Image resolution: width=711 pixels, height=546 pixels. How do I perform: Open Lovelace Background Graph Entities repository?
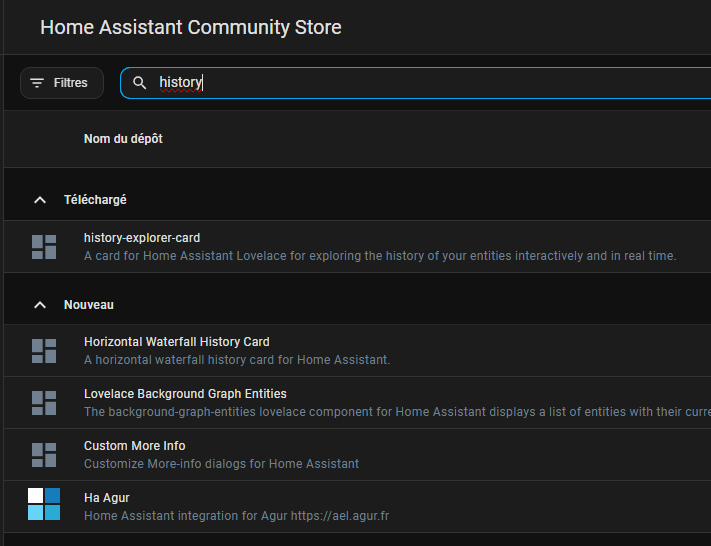[185, 394]
